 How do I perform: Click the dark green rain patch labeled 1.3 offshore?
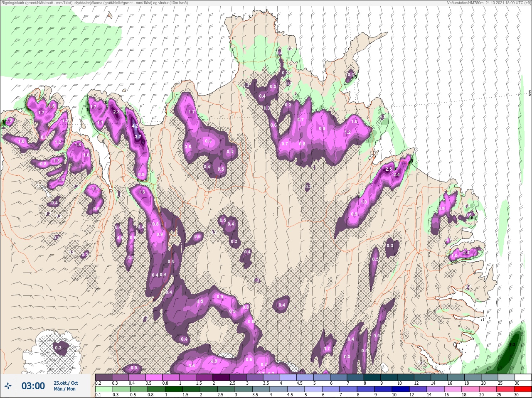click(x=512, y=345)
